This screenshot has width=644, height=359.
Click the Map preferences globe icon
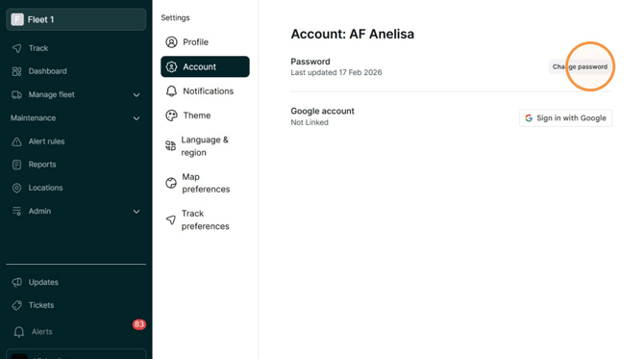click(x=171, y=183)
